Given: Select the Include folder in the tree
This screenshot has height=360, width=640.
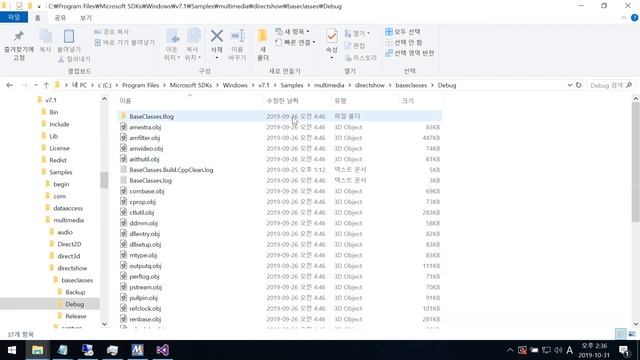Looking at the screenshot, I should click(x=59, y=124).
